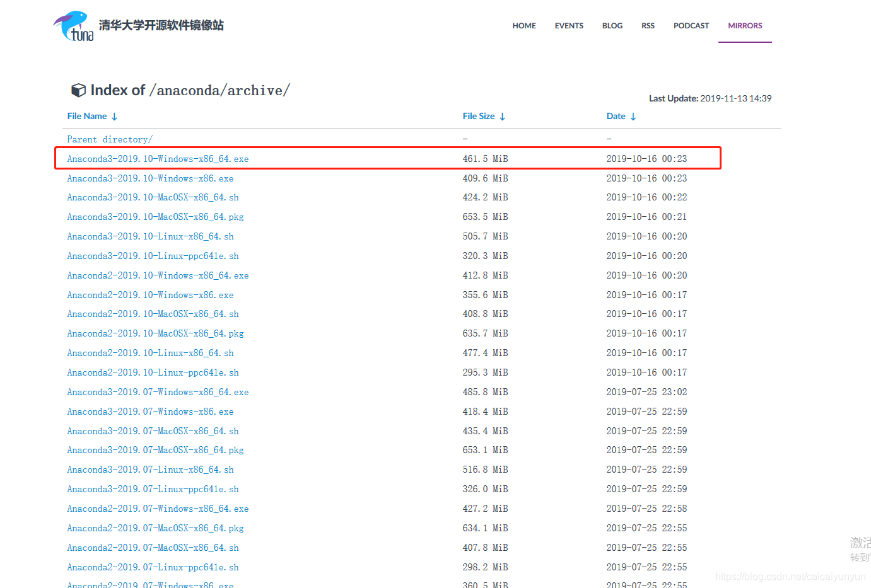
Task: Download Anaconda2-2019.10-Linux-ppc64le.sh
Action: (153, 372)
